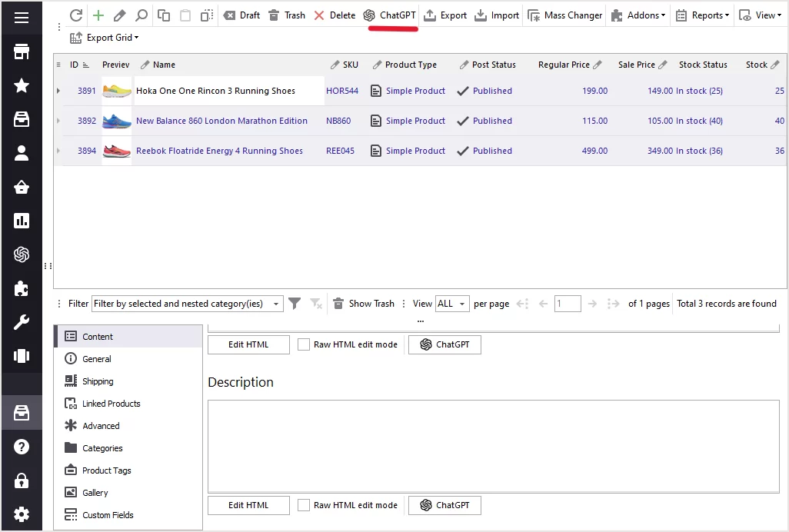Viewport: 789px width, 532px height.
Task: Click the wrench tools icon in the sidebar
Action: (22, 323)
